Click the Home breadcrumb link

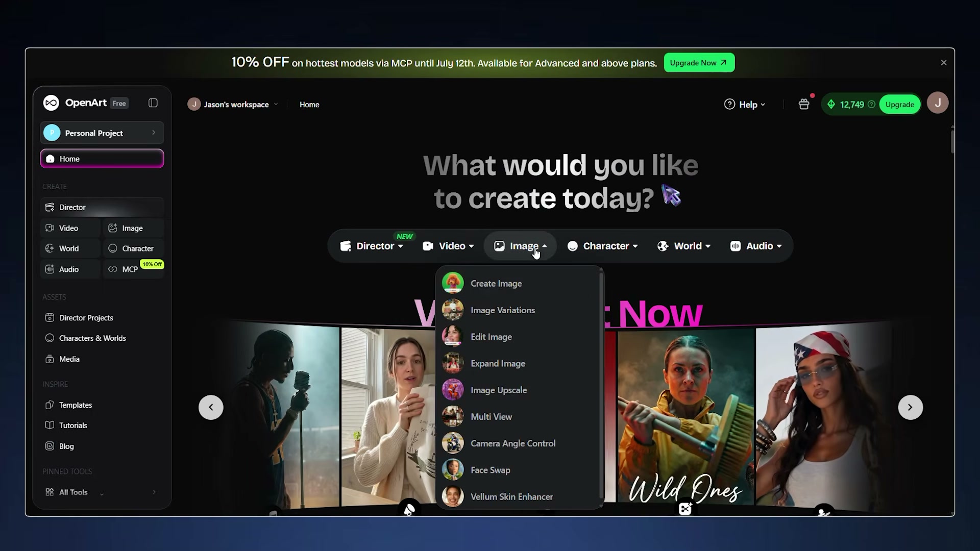tap(309, 105)
